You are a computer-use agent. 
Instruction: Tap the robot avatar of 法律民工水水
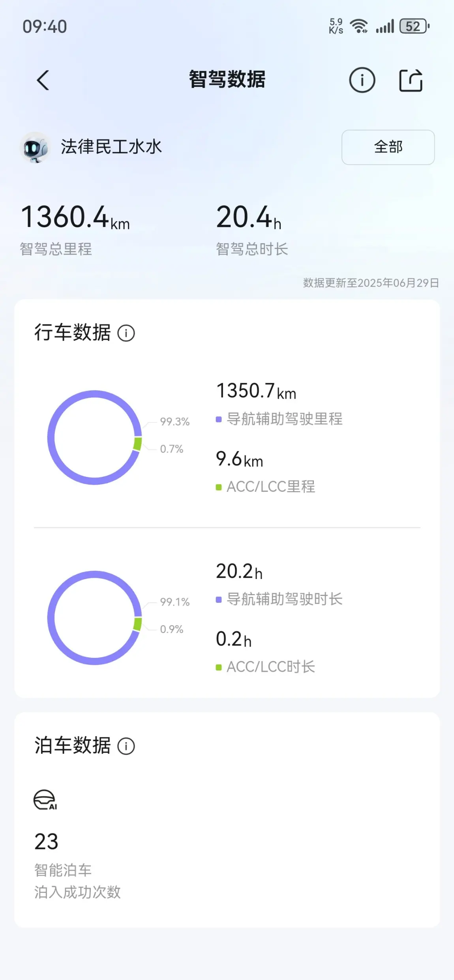coord(35,147)
